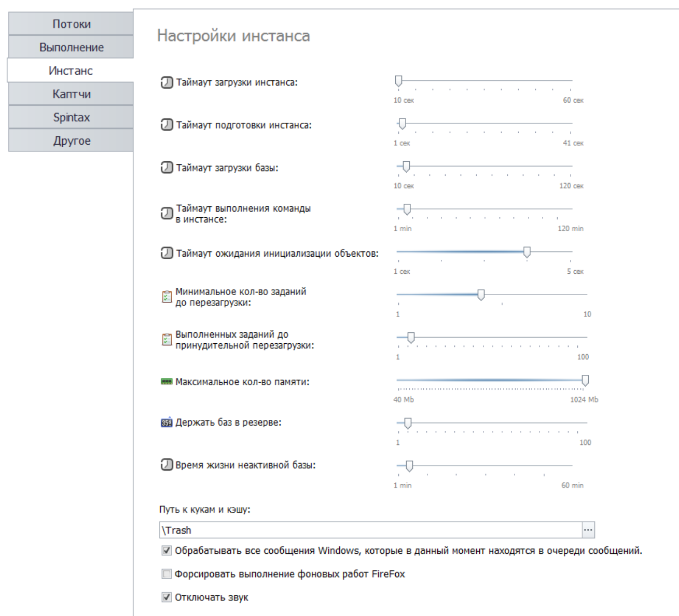Open the Выполнение tab
Image resolution: width=679 pixels, height=616 pixels.
point(71,47)
